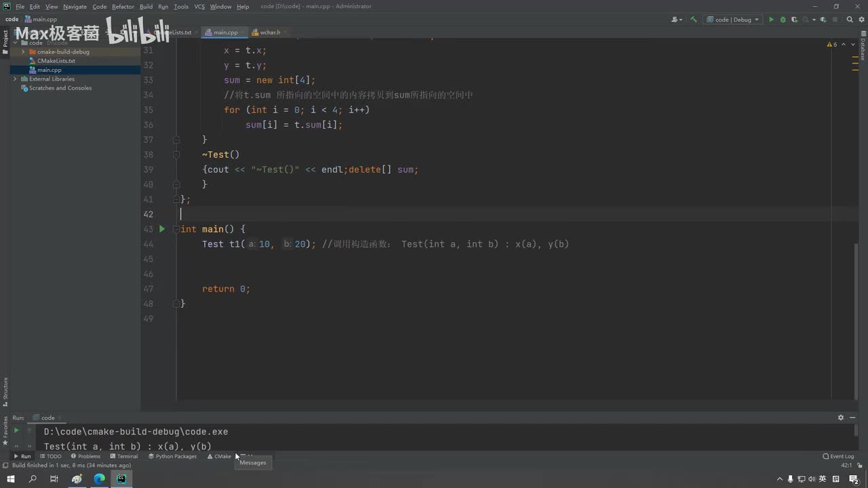Toggle fold marker at line 41
The height and width of the screenshot is (488, 868).
click(176, 199)
